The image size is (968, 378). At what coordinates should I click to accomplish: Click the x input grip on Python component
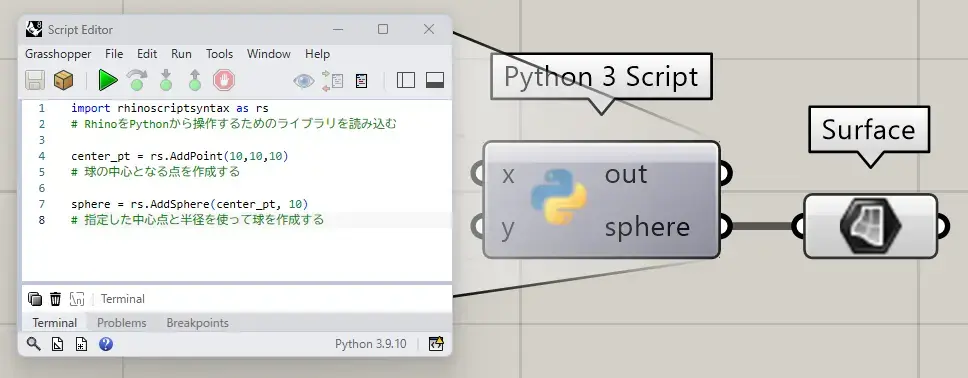pos(478,174)
